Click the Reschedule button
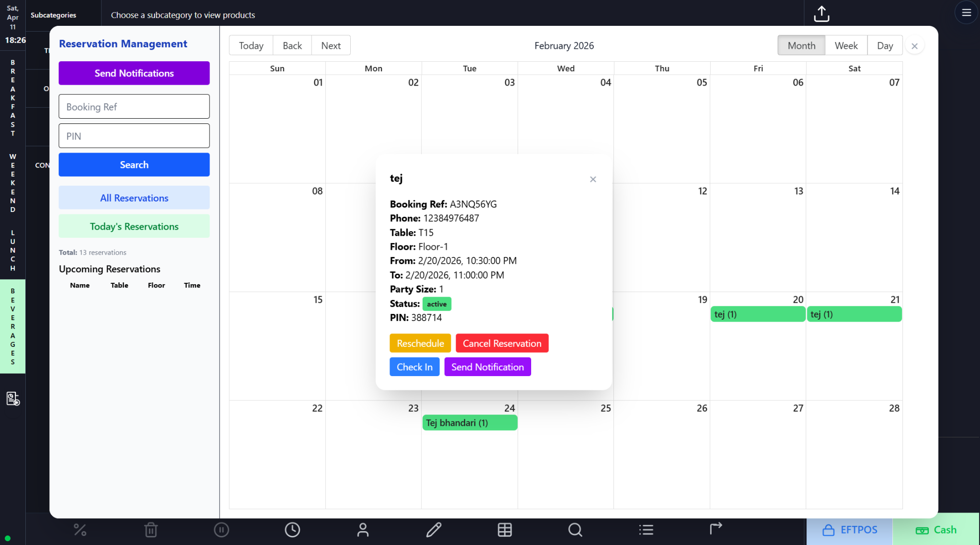 pyautogui.click(x=420, y=343)
